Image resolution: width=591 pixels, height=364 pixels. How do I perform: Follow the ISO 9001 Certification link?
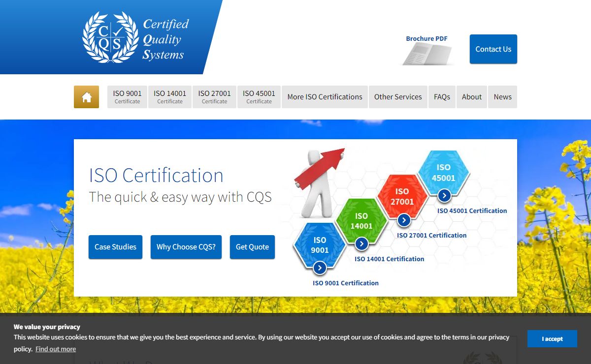346,283
